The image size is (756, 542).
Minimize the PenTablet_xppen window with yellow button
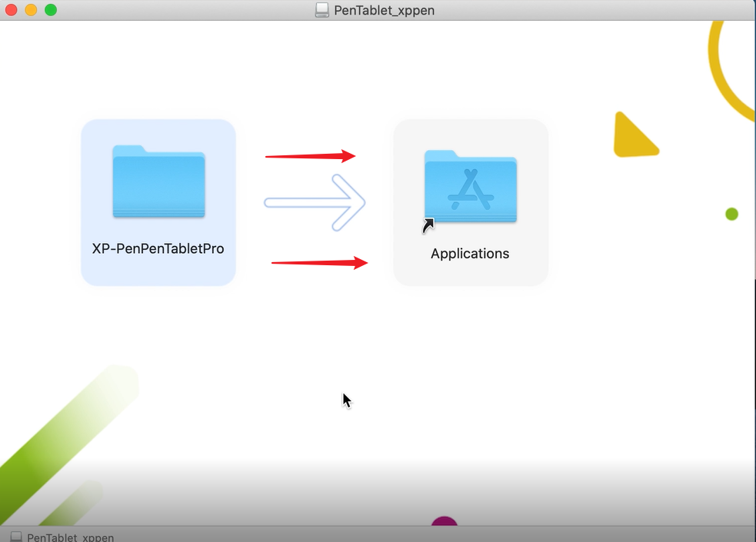31,10
